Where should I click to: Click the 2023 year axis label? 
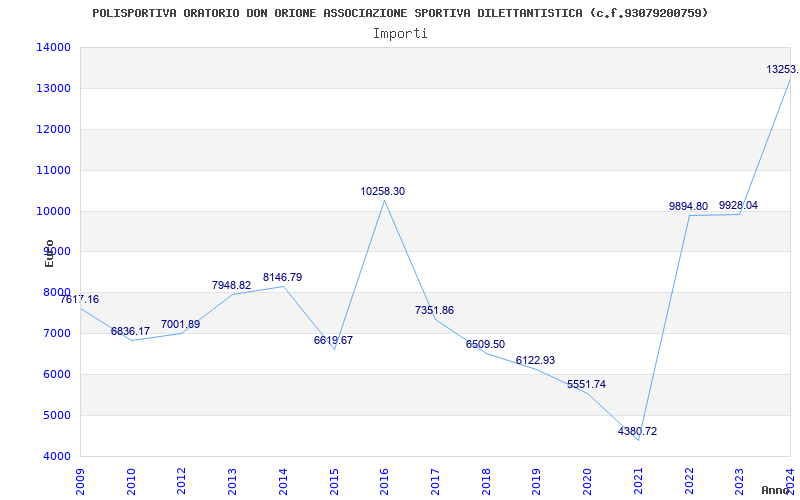[739, 482]
